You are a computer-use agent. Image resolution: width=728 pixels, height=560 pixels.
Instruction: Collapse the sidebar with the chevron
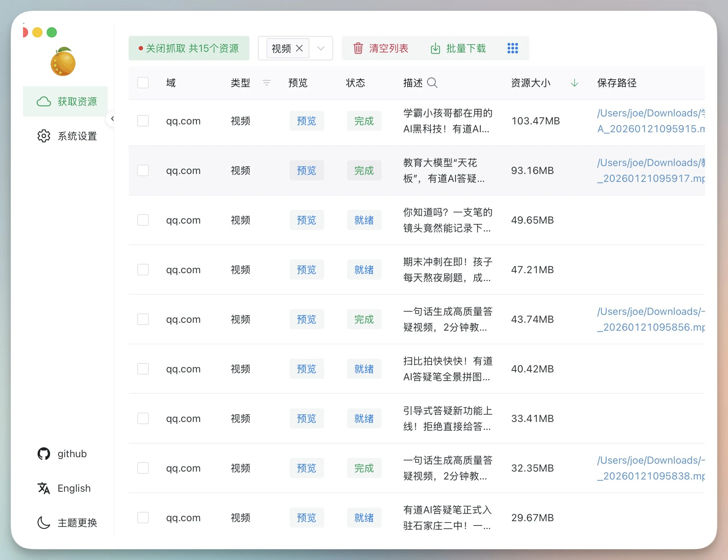[112, 119]
